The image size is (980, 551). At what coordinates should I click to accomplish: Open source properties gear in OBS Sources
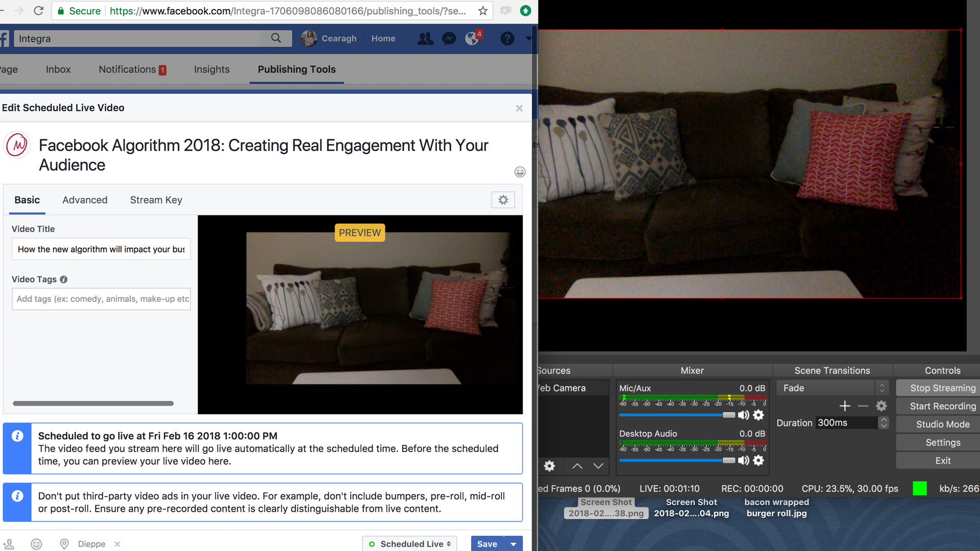click(x=549, y=466)
